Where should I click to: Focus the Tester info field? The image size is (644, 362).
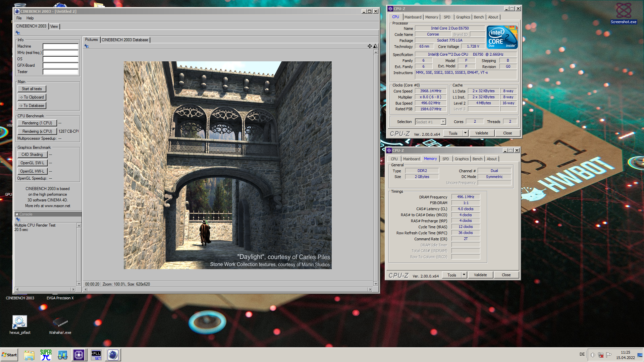coord(60,72)
